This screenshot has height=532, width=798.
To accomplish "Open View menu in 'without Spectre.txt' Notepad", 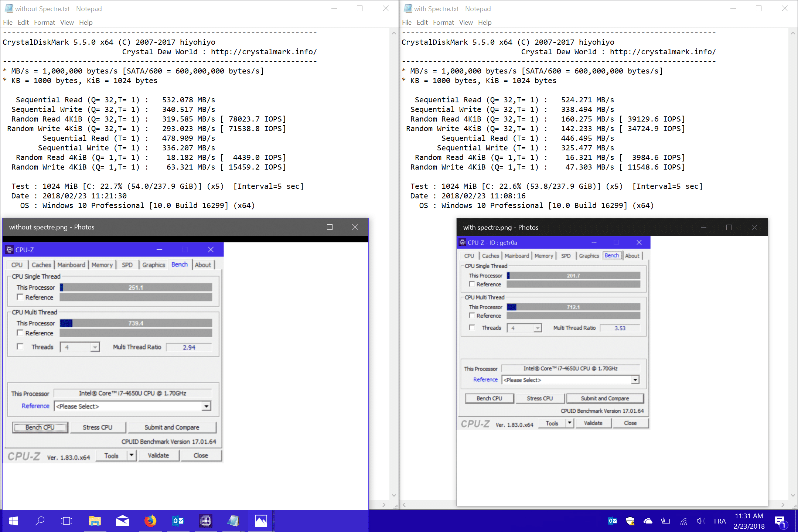I will [x=67, y=22].
